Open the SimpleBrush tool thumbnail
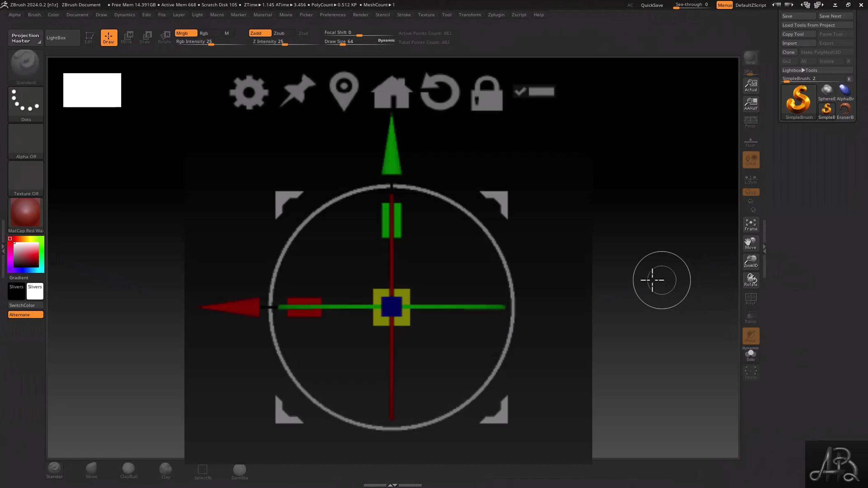The height and width of the screenshot is (488, 868). pos(799,102)
